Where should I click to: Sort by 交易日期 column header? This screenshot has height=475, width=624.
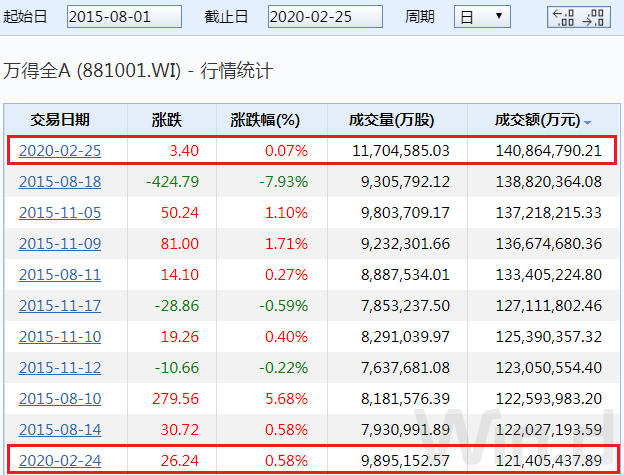(x=60, y=120)
